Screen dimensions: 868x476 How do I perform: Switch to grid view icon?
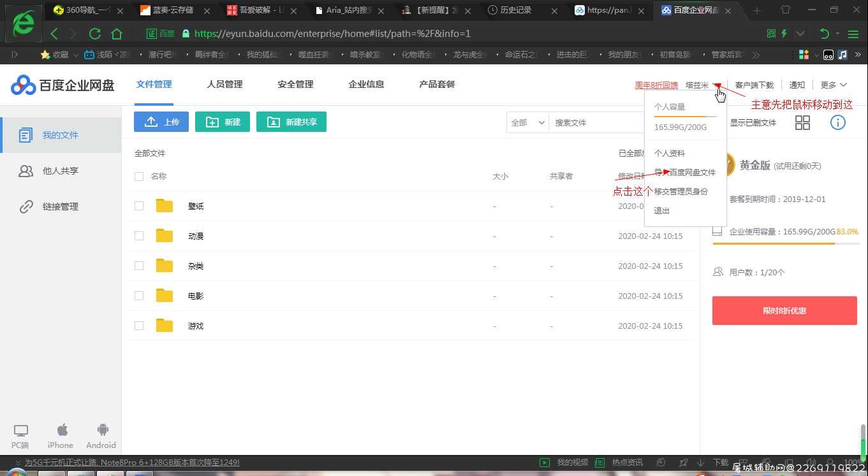point(803,122)
